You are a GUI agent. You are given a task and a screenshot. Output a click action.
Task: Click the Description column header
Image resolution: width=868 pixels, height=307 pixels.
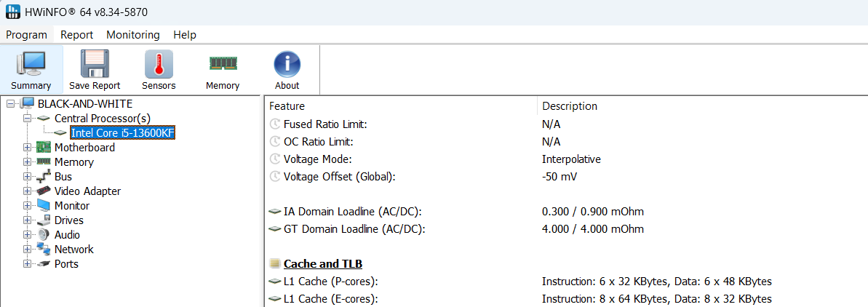[x=570, y=106]
